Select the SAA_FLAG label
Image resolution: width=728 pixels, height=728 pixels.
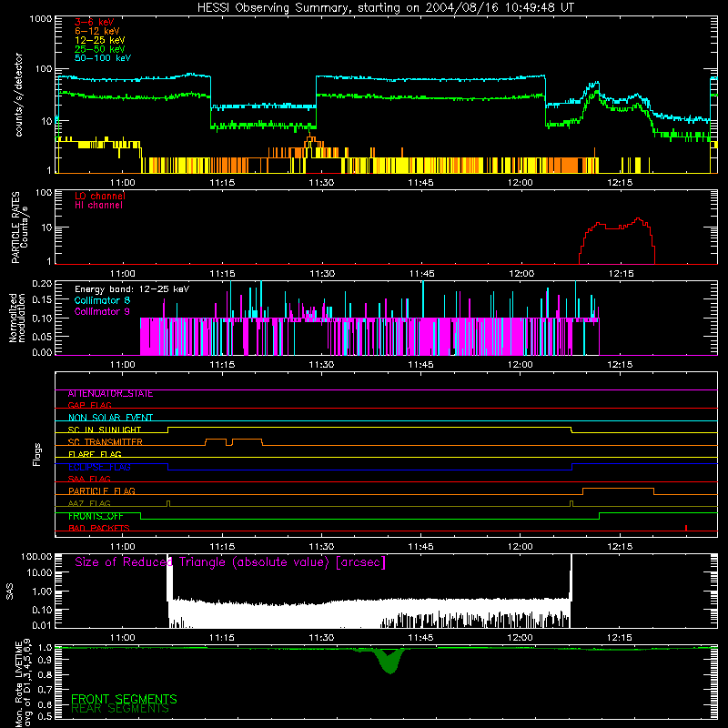[x=89, y=479]
